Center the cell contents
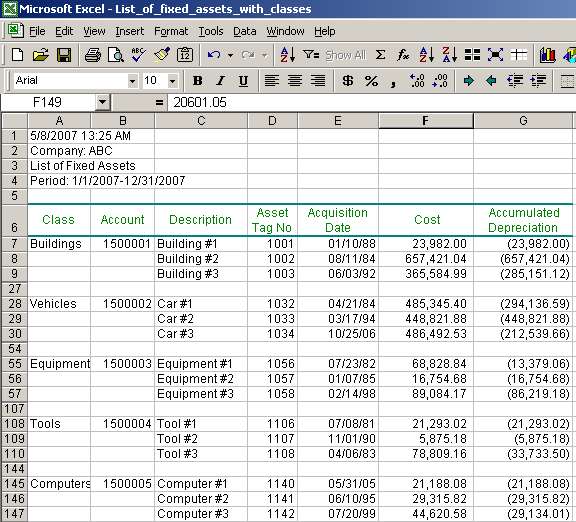576x522 pixels. [x=295, y=80]
